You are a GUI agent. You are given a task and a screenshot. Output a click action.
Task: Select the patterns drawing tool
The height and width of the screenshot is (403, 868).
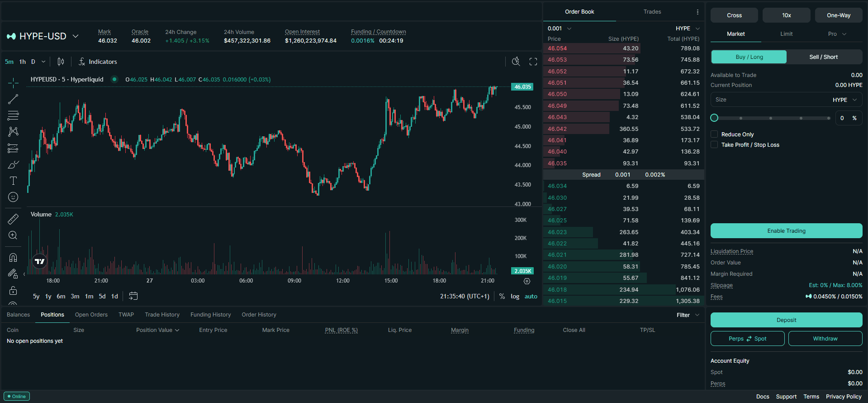click(x=13, y=132)
